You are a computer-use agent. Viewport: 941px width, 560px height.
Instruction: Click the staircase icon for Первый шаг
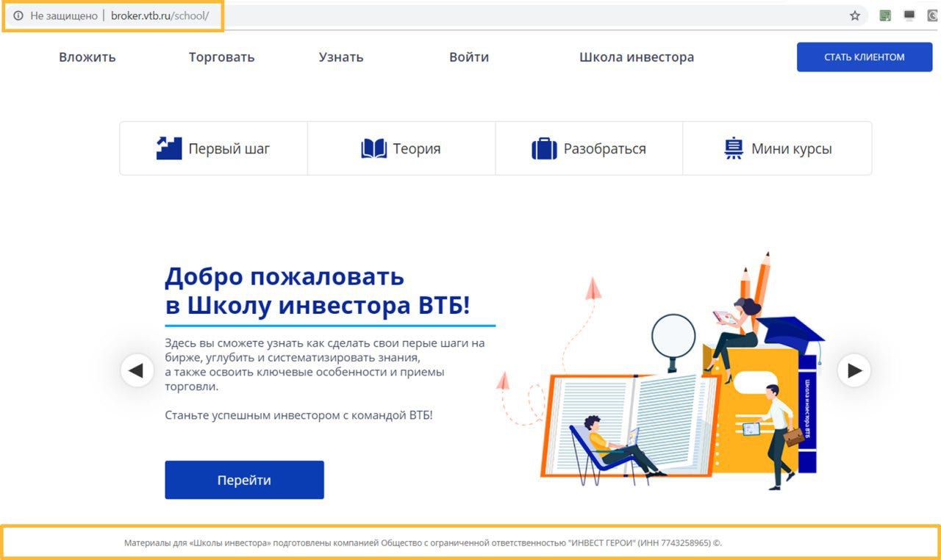(169, 148)
